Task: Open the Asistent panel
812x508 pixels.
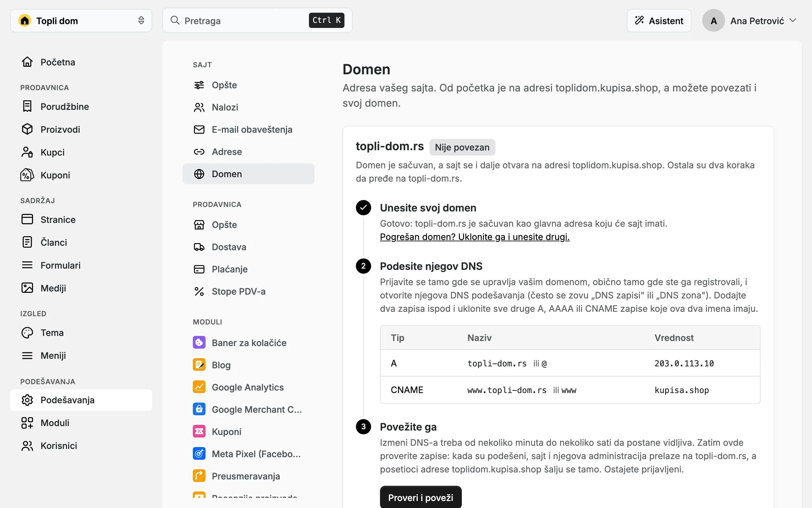Action: click(x=659, y=21)
